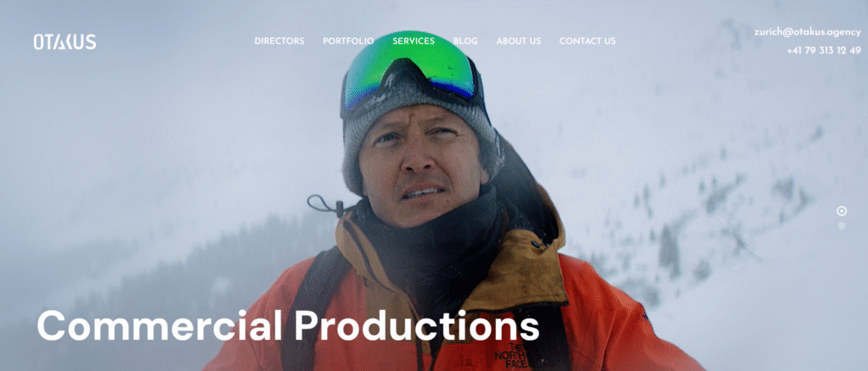Click the word Commercial in the headline
Viewport: 868px width, 371px height.
[160, 325]
